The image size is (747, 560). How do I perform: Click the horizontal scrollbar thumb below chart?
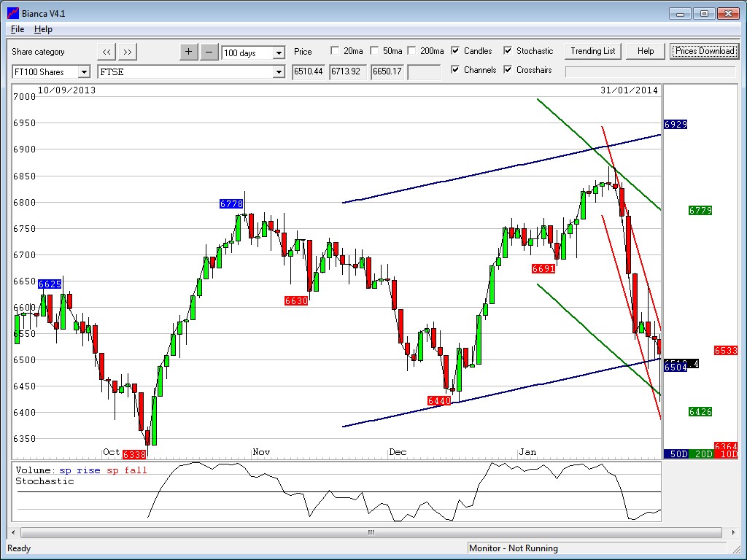click(x=371, y=532)
